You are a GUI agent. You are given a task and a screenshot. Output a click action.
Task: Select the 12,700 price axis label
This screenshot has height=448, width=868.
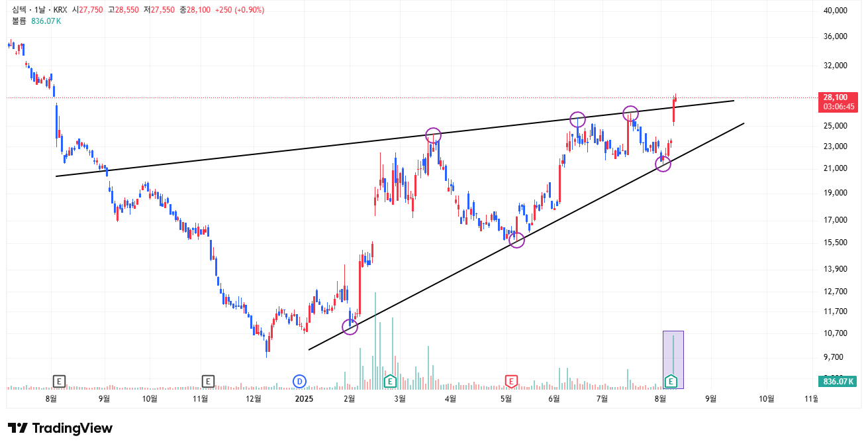(836, 292)
